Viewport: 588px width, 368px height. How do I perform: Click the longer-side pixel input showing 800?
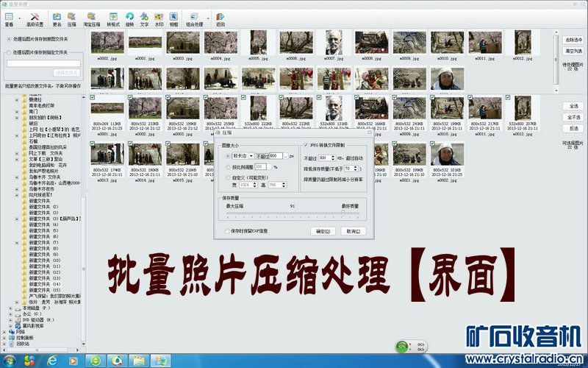pyautogui.click(x=276, y=156)
